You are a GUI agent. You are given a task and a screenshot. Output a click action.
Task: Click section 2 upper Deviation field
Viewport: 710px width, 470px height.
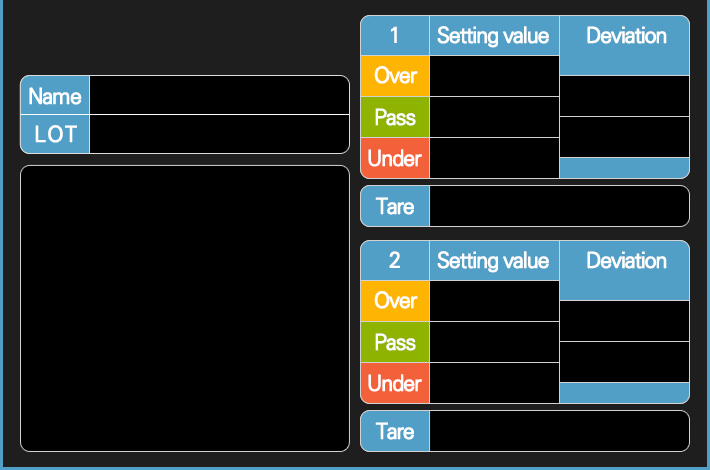tap(624, 321)
